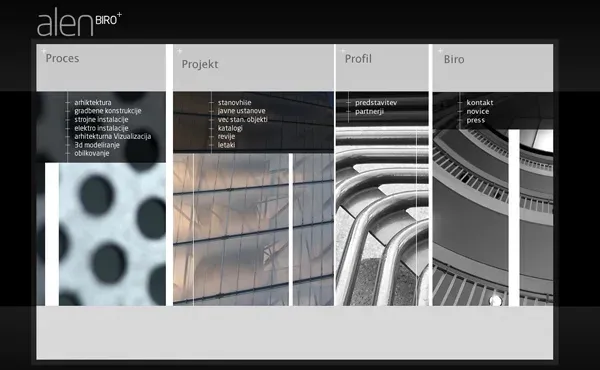Open the katalogi link
The image size is (600, 370).
230,128
